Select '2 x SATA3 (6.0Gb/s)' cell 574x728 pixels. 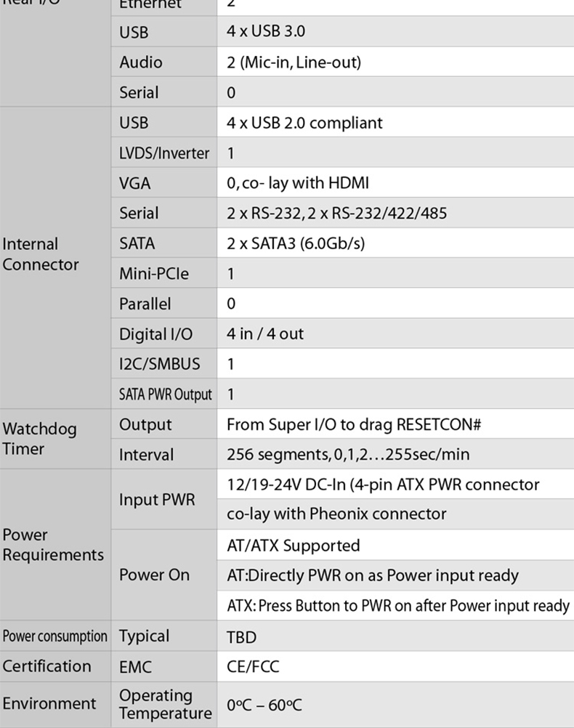pos(396,243)
